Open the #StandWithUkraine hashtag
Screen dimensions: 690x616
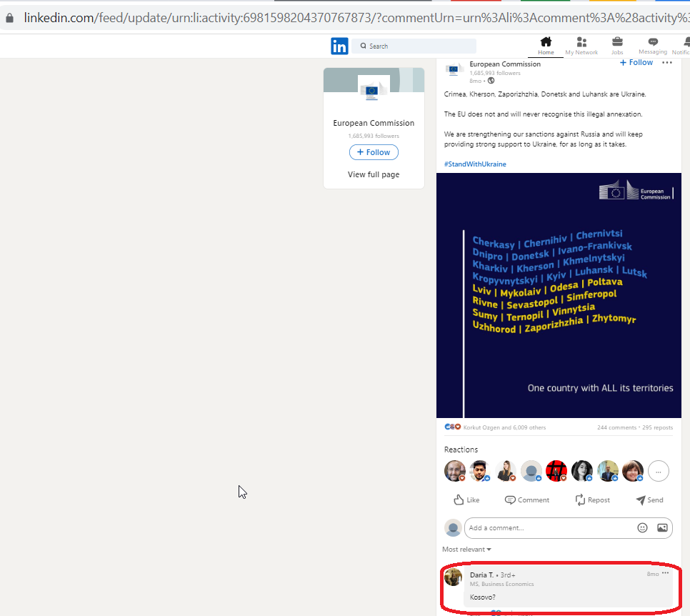point(475,164)
